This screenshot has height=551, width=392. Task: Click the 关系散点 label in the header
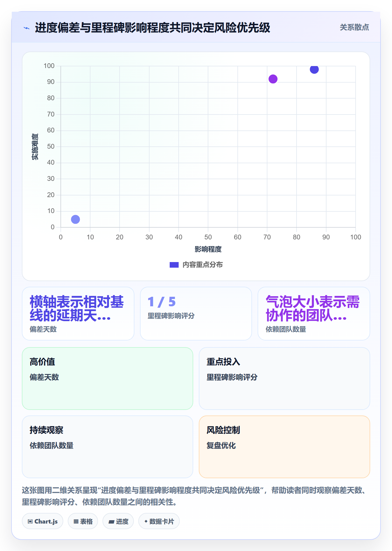[354, 27]
